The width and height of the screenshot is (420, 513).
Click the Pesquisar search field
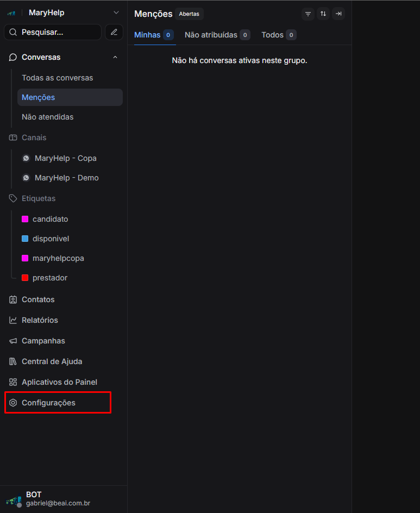click(53, 32)
